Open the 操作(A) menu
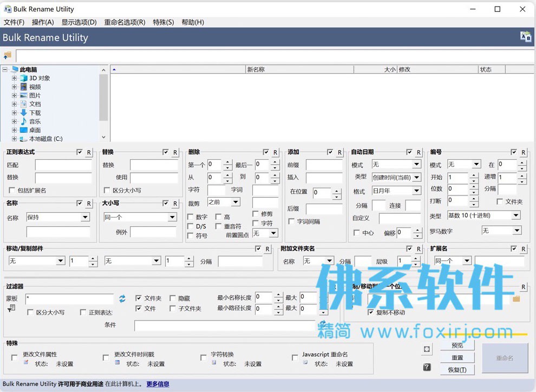 pos(43,22)
